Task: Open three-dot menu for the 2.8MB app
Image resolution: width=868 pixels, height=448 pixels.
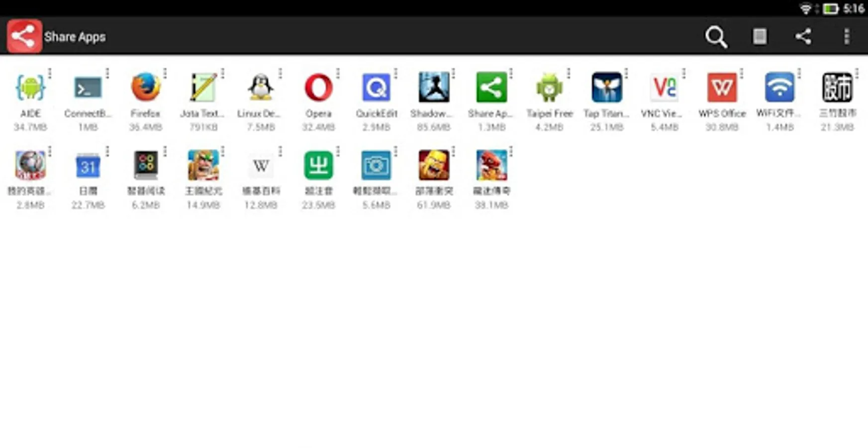Action: [50, 151]
